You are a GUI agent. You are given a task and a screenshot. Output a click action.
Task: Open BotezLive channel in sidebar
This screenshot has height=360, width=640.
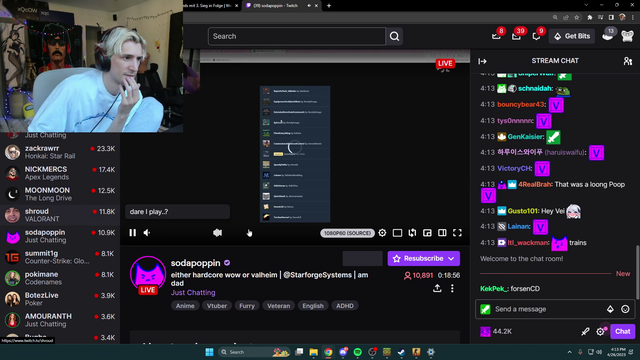click(60, 299)
